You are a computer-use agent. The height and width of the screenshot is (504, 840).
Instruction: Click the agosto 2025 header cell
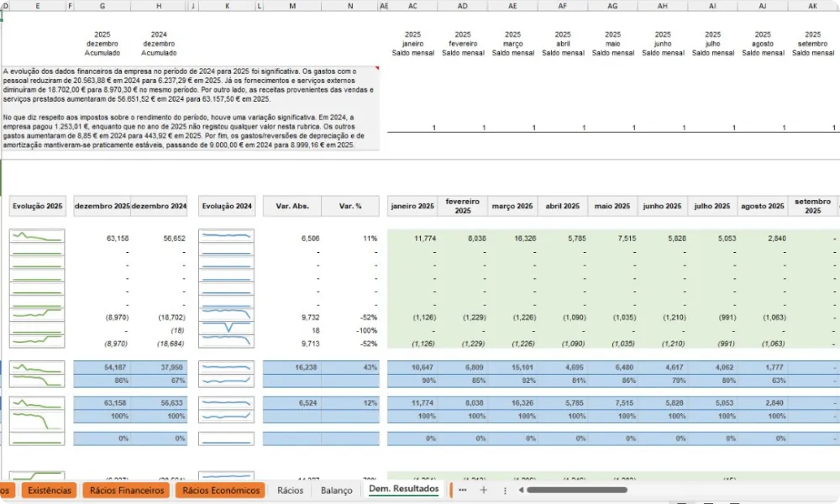point(763,206)
